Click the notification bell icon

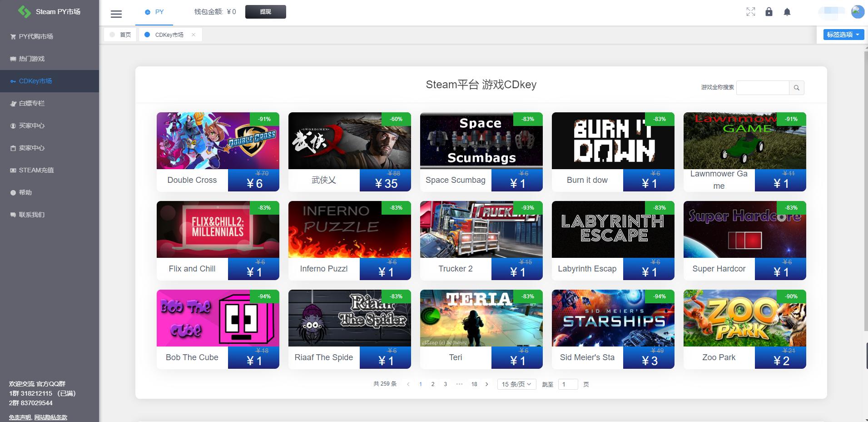[x=787, y=11]
